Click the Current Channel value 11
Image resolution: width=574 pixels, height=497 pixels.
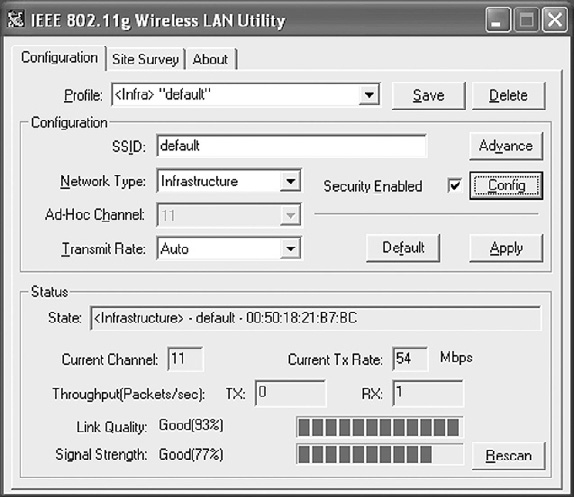click(x=185, y=359)
